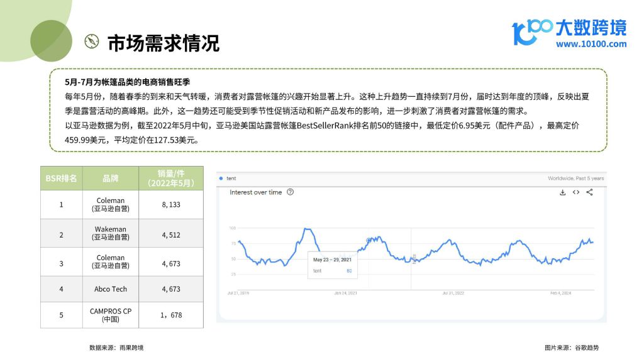Viewport: 644px width, 362px height.
Task: Select the Abco Tech brand cell
Action: point(111,289)
